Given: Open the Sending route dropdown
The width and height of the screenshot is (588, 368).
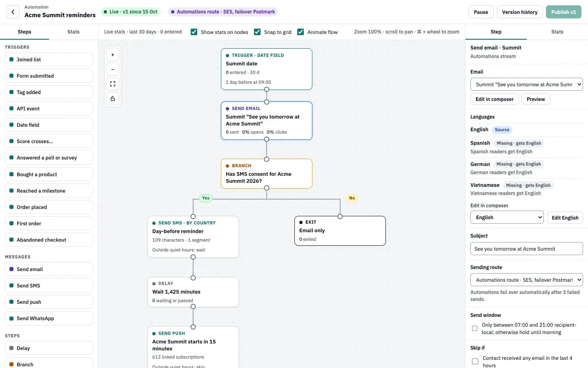Looking at the screenshot, I should pos(526,280).
